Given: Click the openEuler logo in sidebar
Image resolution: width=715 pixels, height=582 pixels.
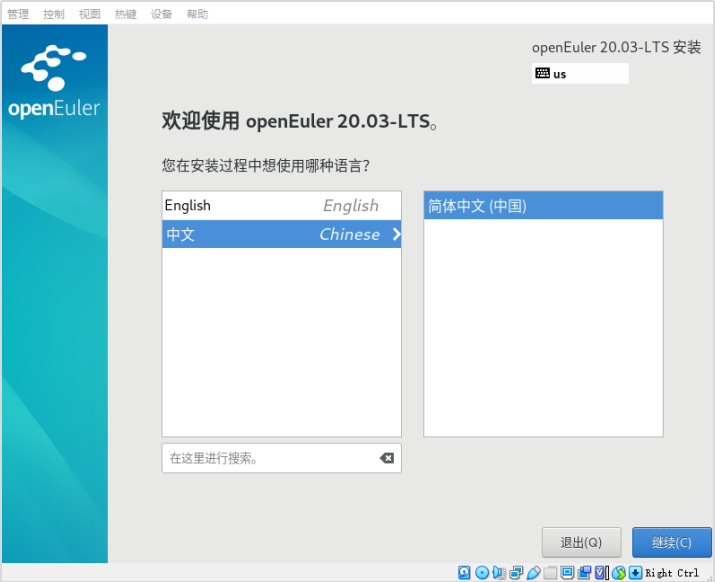Looking at the screenshot, I should [x=54, y=82].
